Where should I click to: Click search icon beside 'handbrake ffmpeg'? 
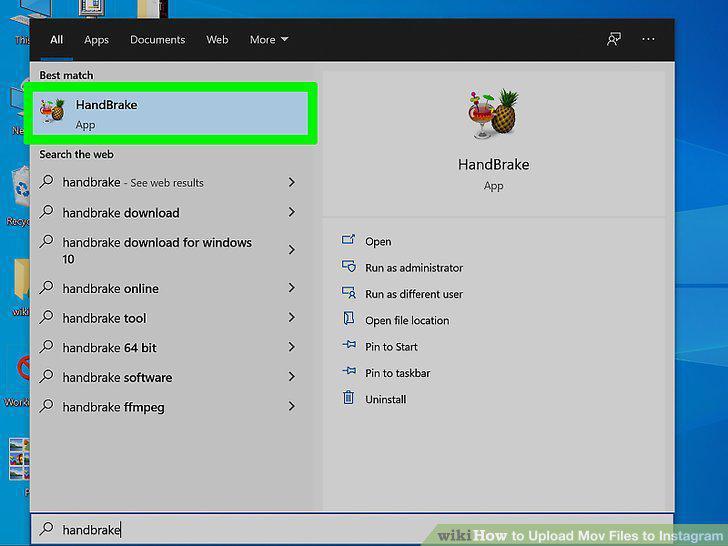[x=46, y=406]
